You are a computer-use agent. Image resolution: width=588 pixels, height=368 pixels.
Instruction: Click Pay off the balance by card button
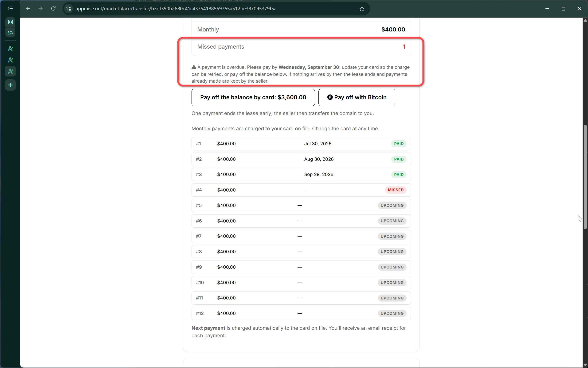[253, 97]
